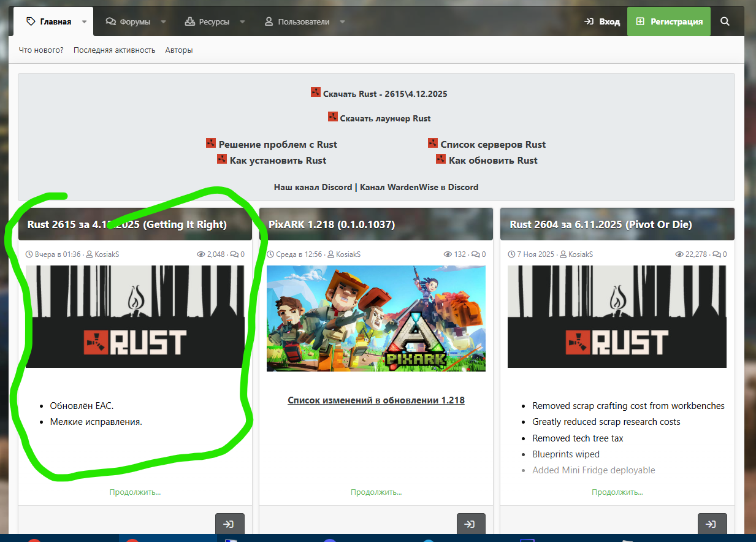Expand the Форумы dropdown arrow
756x542 pixels.
pyautogui.click(x=163, y=22)
